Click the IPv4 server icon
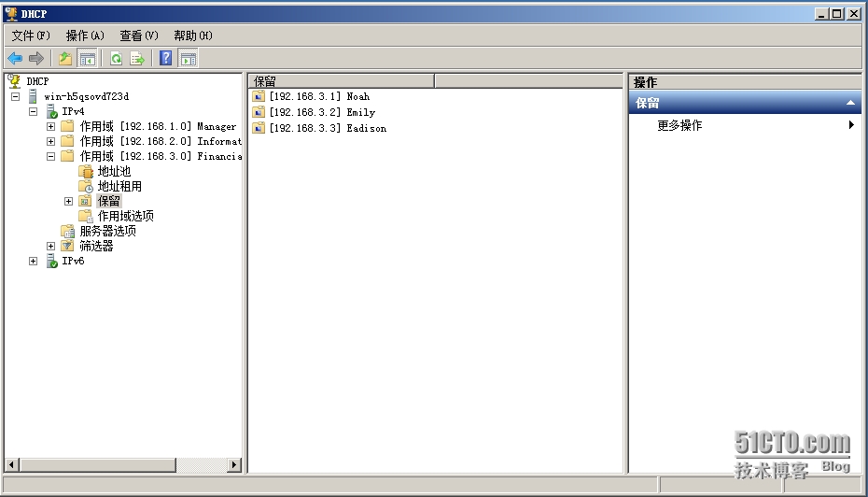Image resolution: width=868 pixels, height=497 pixels. coord(51,111)
